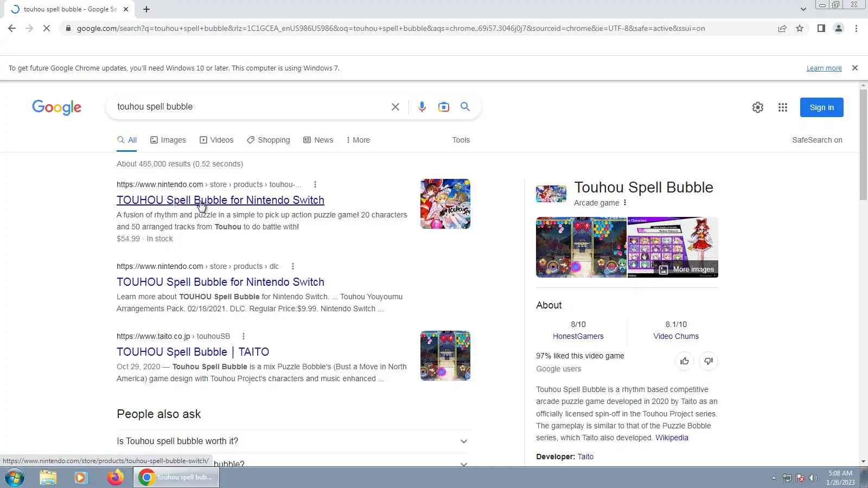Launch Firefox from taskbar
This screenshot has width=868, height=488.
[115, 478]
